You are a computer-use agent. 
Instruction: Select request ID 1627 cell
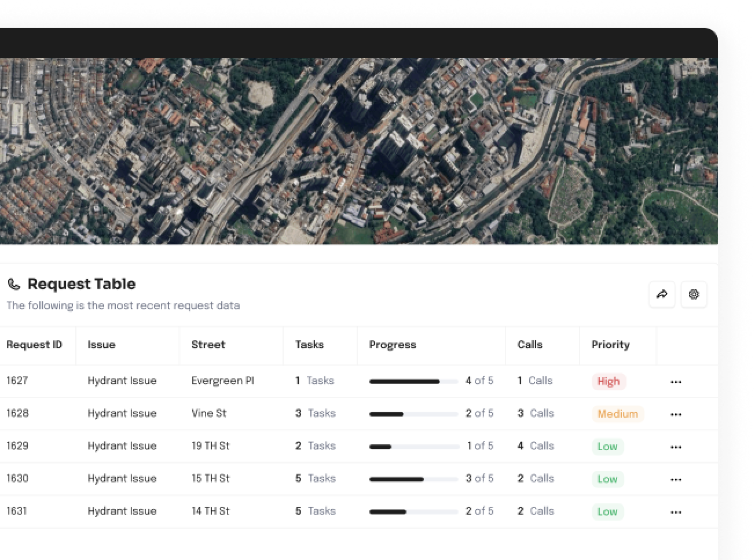click(17, 381)
